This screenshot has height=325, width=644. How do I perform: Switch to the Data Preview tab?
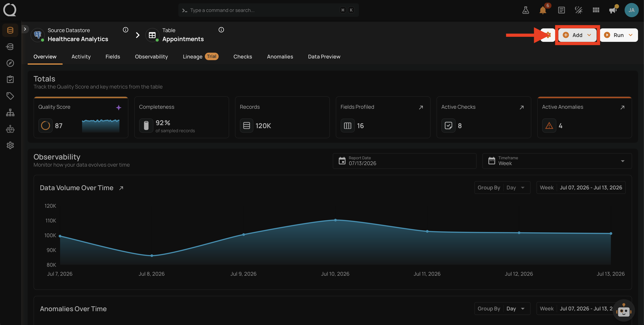324,57
